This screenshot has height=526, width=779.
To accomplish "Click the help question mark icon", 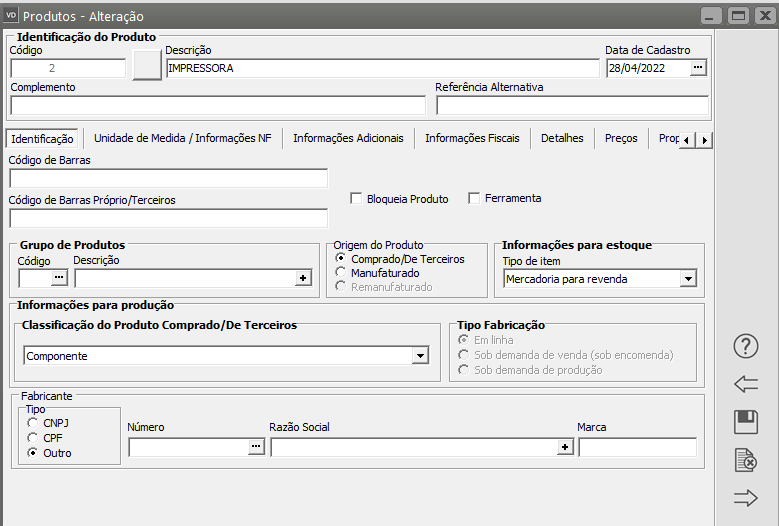I will [746, 346].
